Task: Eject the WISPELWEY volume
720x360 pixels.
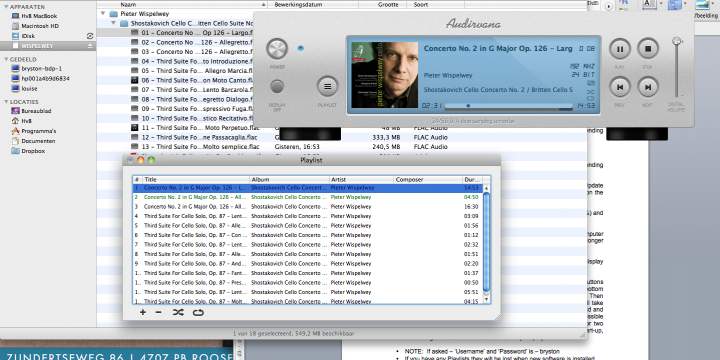Action: pyautogui.click(x=90, y=46)
